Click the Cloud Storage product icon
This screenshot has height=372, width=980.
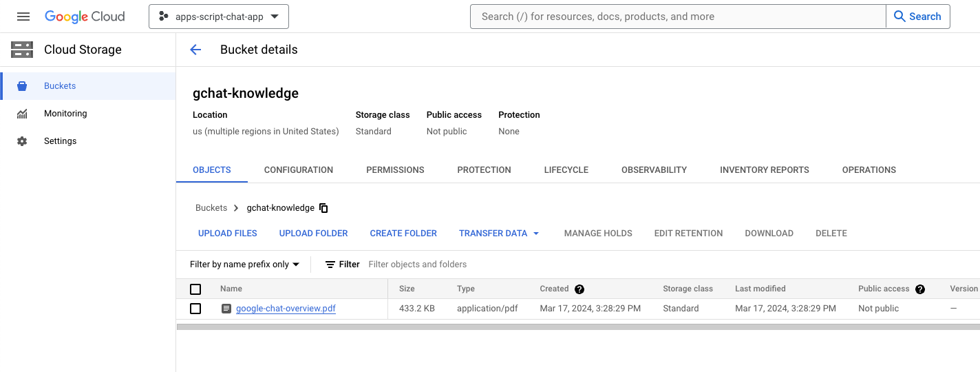(x=22, y=50)
